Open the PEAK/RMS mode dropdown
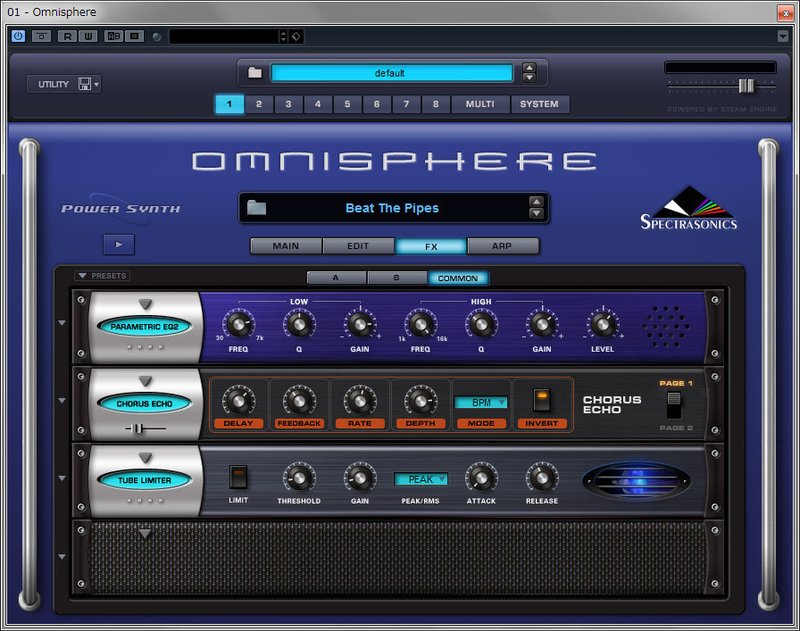This screenshot has width=800, height=631. (421, 479)
